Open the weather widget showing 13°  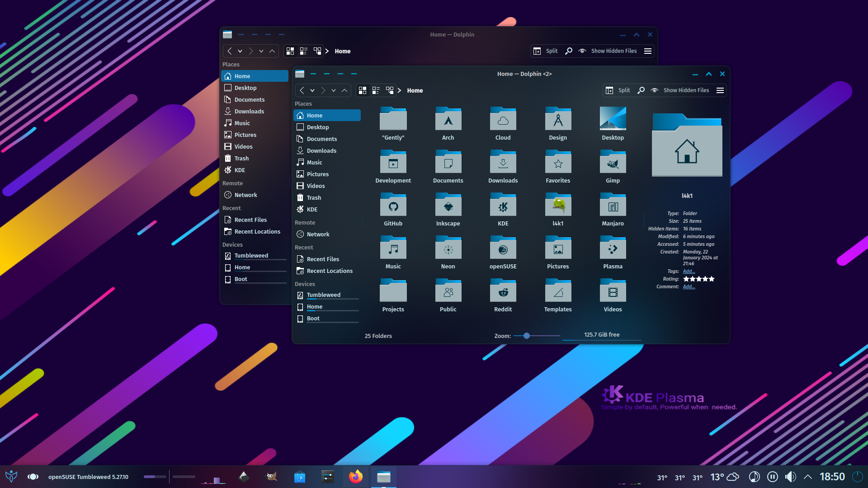[x=724, y=477]
